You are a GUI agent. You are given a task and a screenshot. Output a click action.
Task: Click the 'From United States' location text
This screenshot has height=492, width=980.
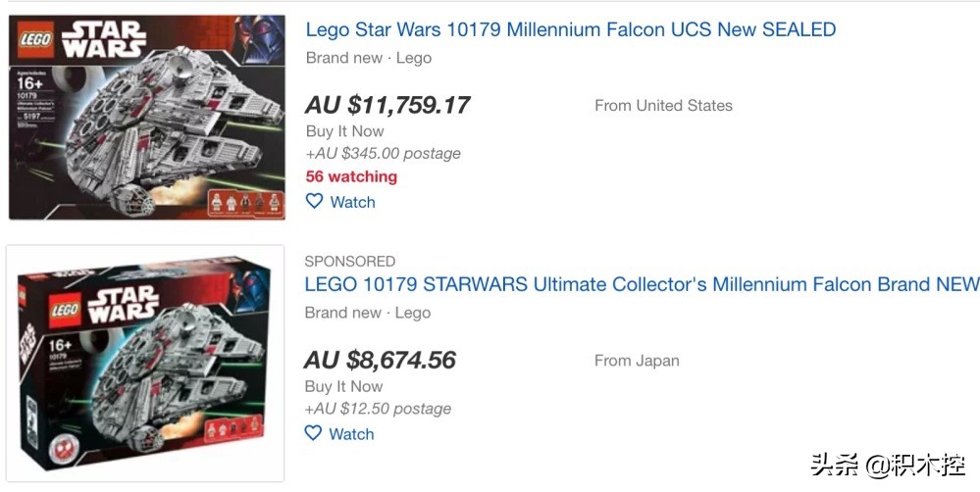click(663, 106)
